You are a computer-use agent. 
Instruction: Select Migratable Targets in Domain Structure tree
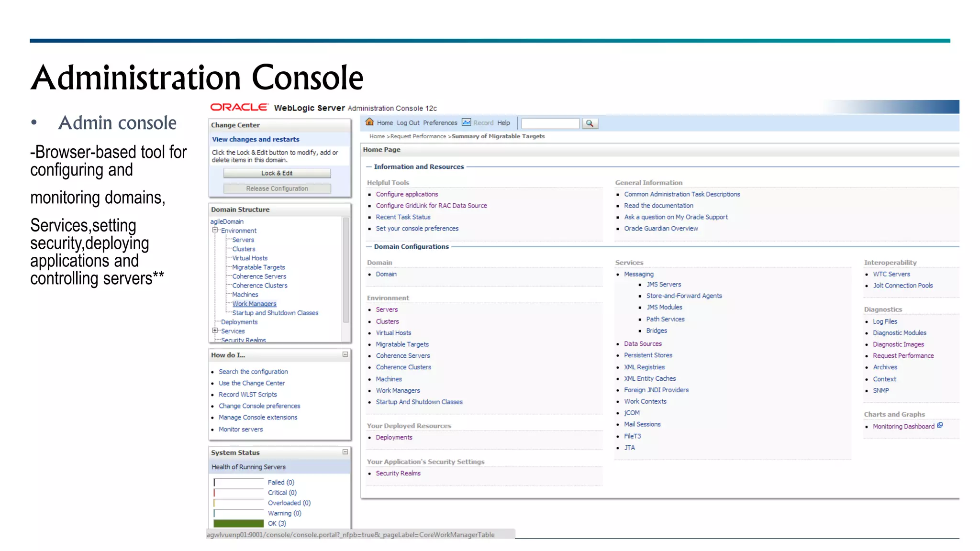[x=258, y=267]
